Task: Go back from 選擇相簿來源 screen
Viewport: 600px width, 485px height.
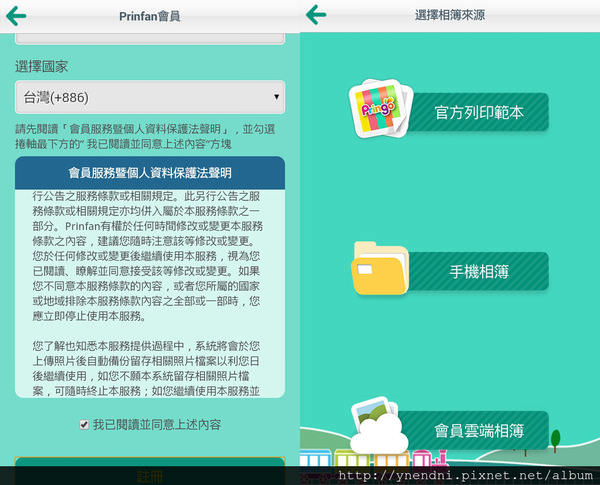Action: tap(316, 15)
